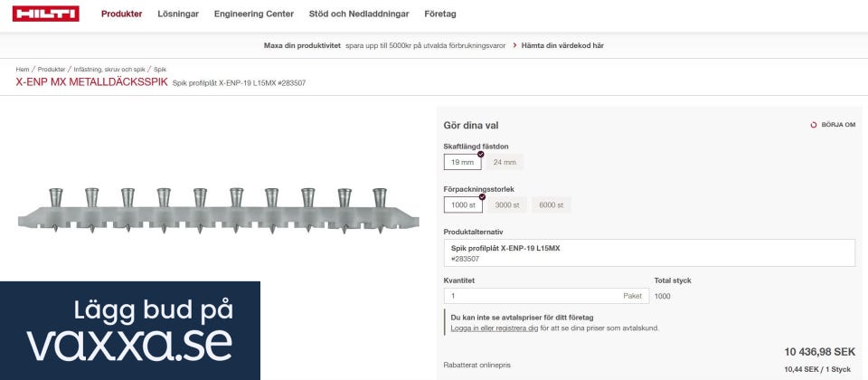Viewport: 868px width, 380px height.
Task: Go to Hem breadcrumb
Action: [23, 70]
